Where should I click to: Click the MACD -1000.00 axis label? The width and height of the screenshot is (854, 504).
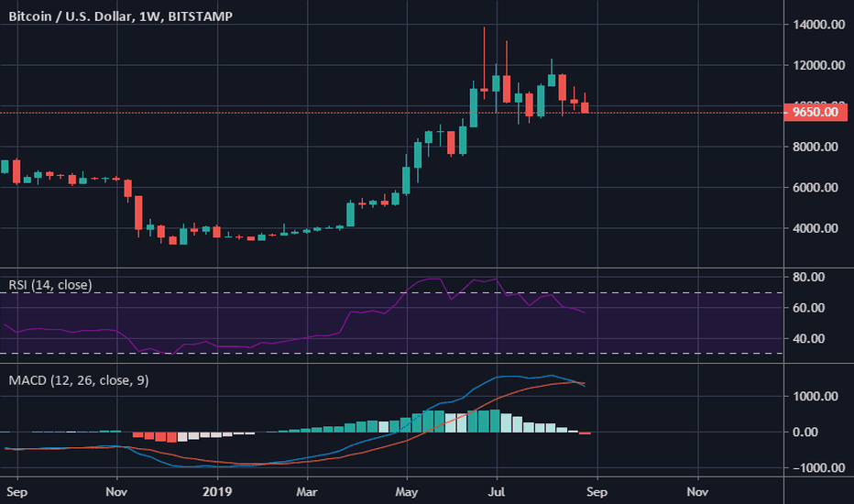click(818, 468)
